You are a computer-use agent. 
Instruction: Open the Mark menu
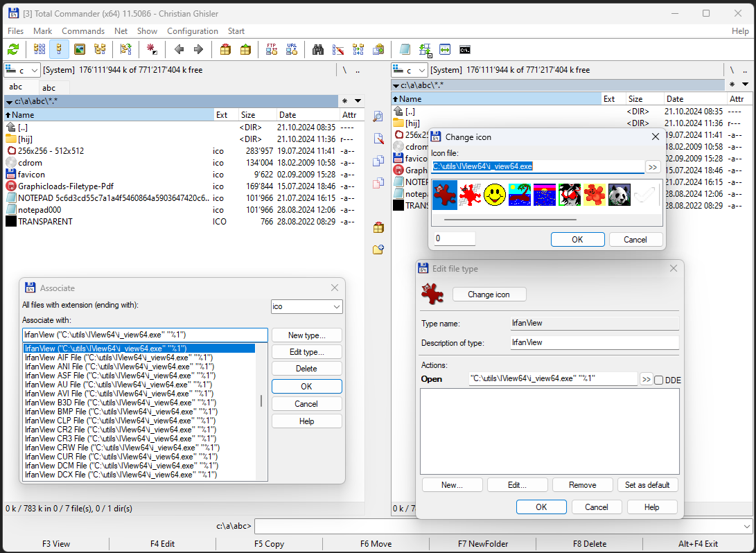pyautogui.click(x=42, y=31)
